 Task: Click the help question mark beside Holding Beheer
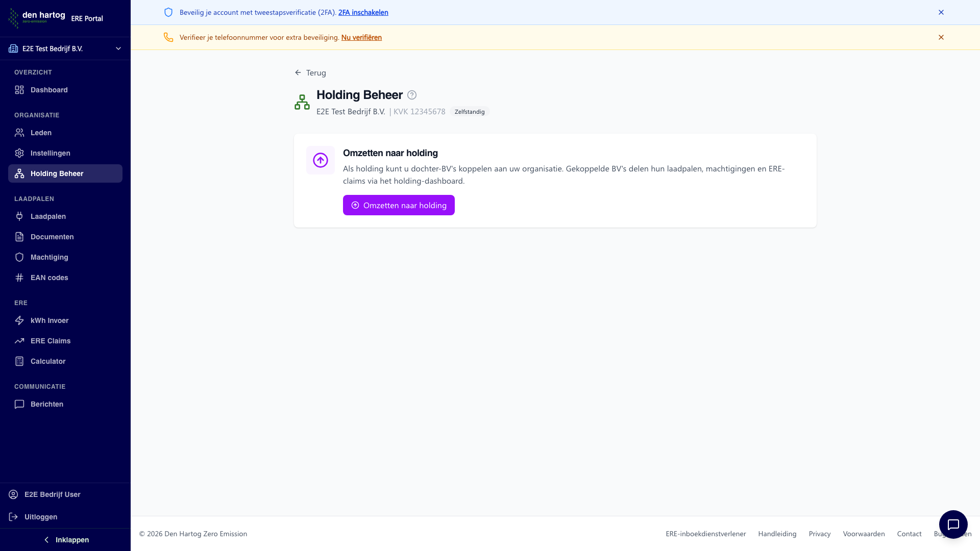click(x=412, y=95)
